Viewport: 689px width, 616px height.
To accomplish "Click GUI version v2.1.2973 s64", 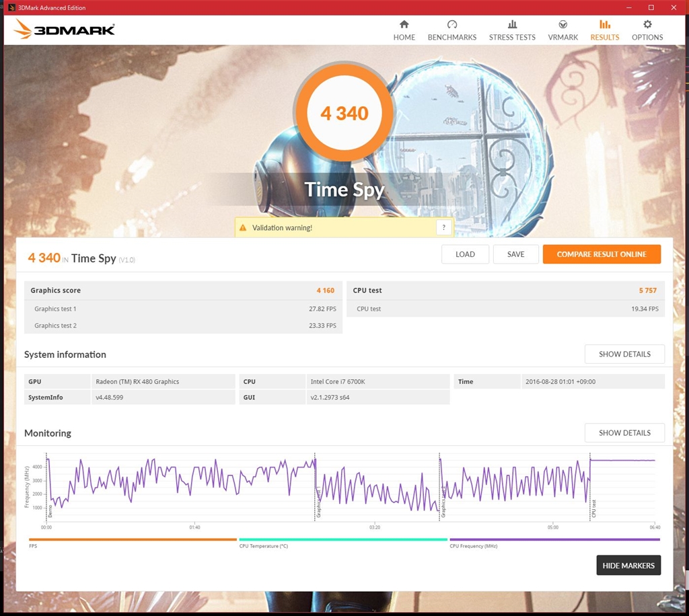I will click(378, 397).
